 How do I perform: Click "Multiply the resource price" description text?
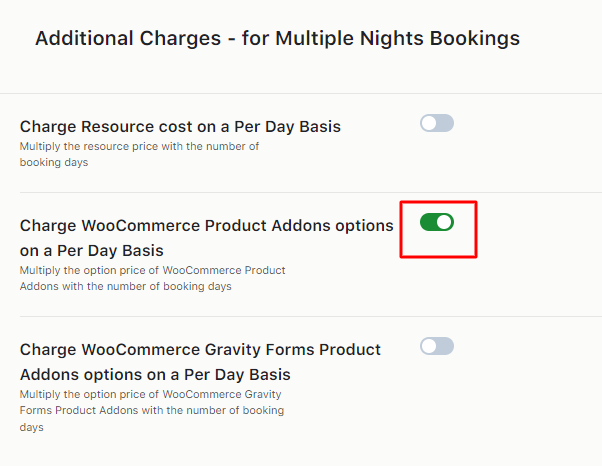(x=139, y=147)
